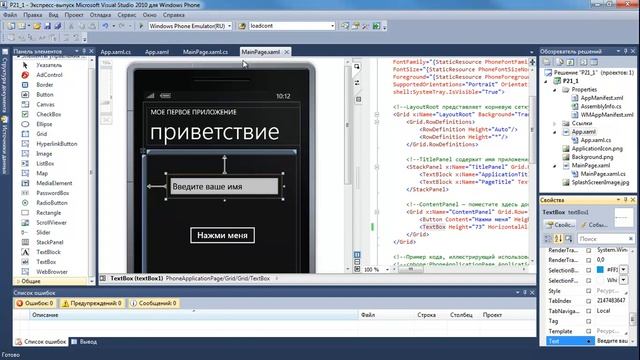Switch to the Вывод output tab

pyautogui.click(x=84, y=342)
